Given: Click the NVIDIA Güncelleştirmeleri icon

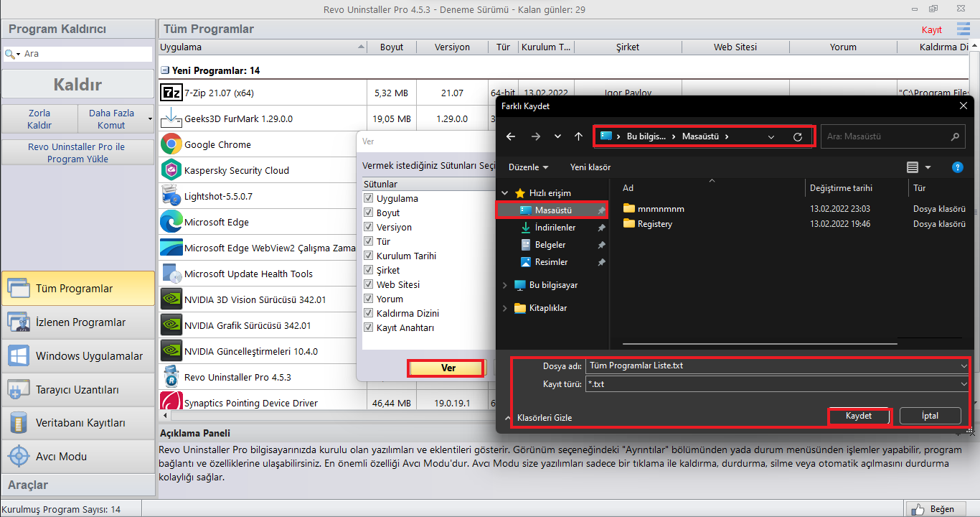Looking at the screenshot, I should click(x=171, y=351).
